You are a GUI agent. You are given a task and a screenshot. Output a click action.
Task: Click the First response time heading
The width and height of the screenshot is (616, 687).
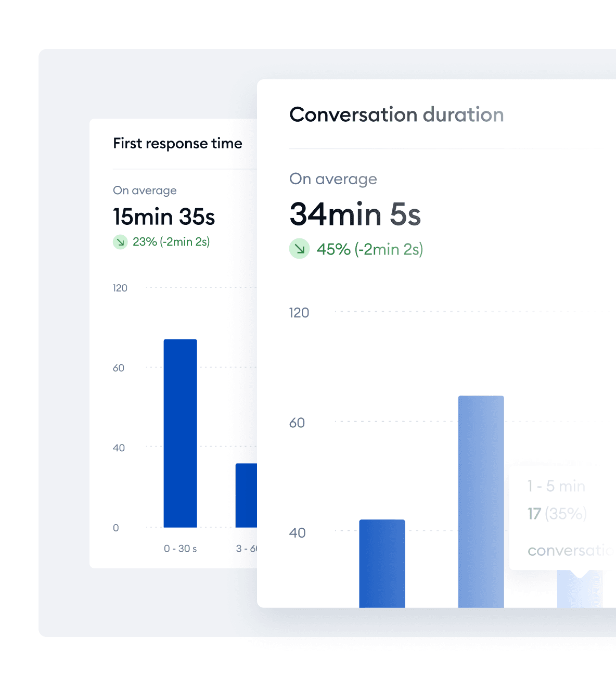click(x=177, y=143)
